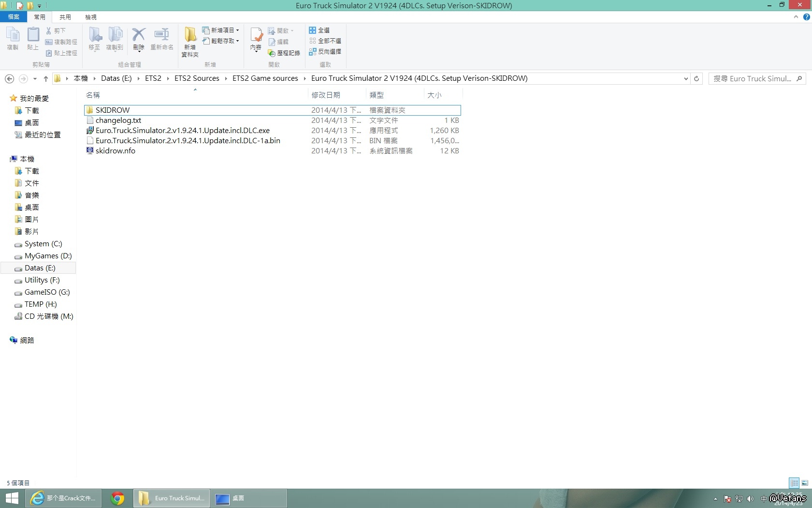This screenshot has height=508, width=812.
Task: Open Recent places in the sidebar
Action: tap(38, 134)
